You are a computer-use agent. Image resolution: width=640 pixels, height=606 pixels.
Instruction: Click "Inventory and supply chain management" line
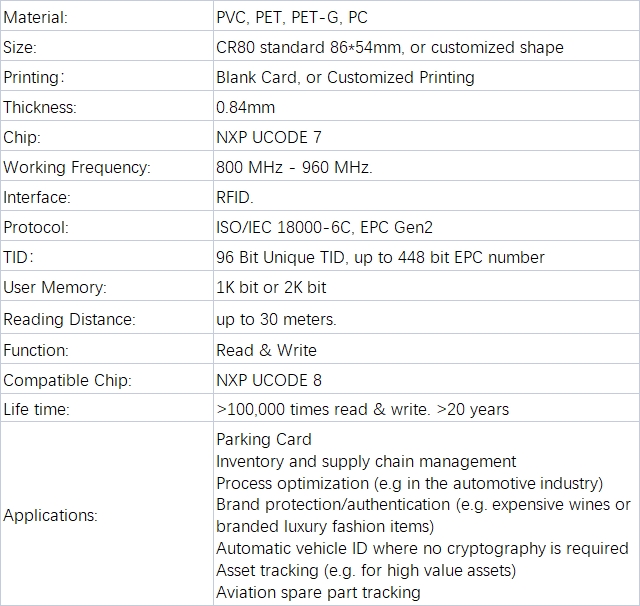coord(366,461)
